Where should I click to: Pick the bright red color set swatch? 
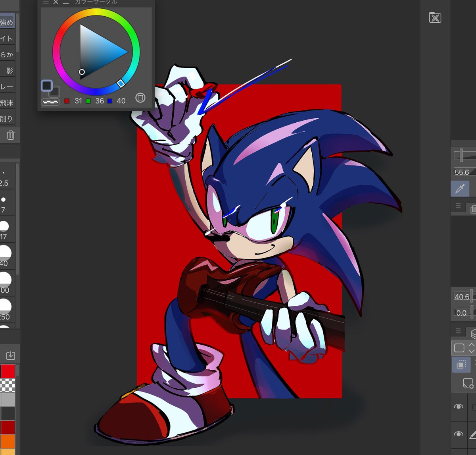tap(8, 371)
